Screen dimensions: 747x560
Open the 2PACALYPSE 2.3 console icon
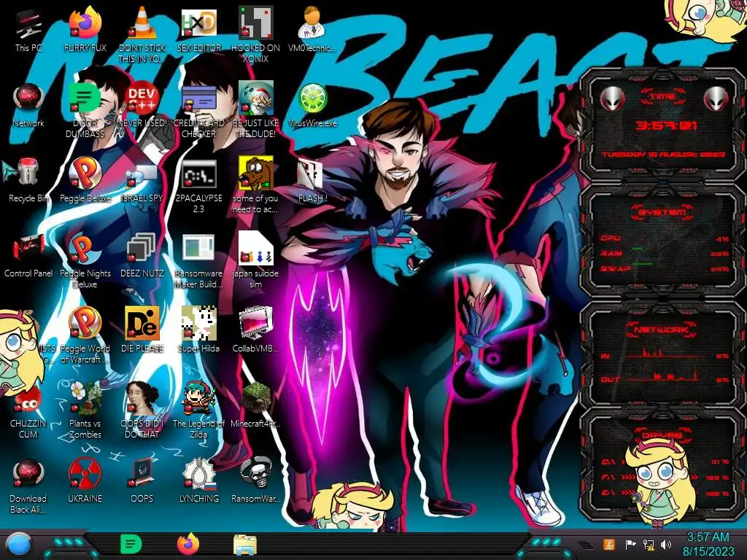[x=198, y=184]
